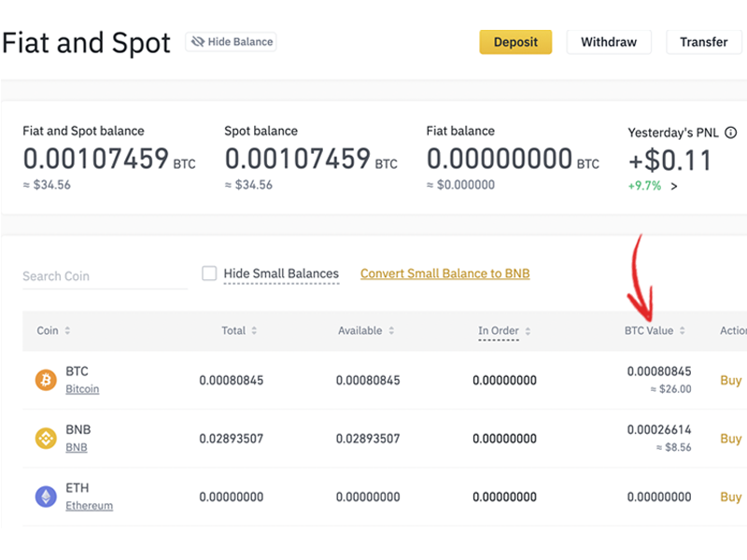
Task: Click Buy in the ETH row
Action: [x=731, y=497]
